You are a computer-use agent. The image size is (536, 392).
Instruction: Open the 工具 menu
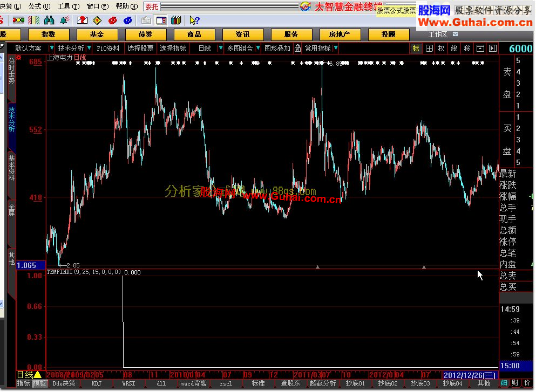69,6
